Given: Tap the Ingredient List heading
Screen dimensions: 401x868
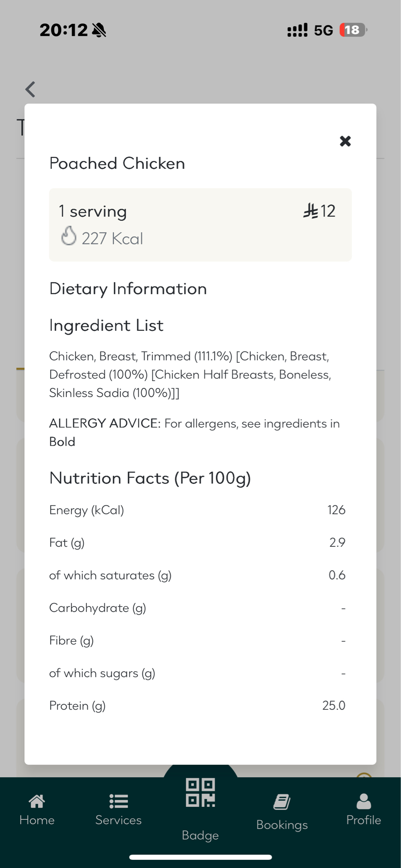Looking at the screenshot, I should 106,325.
